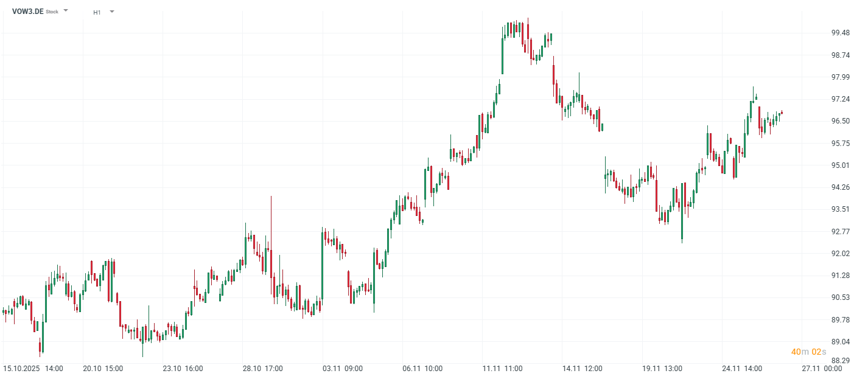Click the 95.01 price axis label
The width and height of the screenshot is (868, 379).
coord(840,165)
